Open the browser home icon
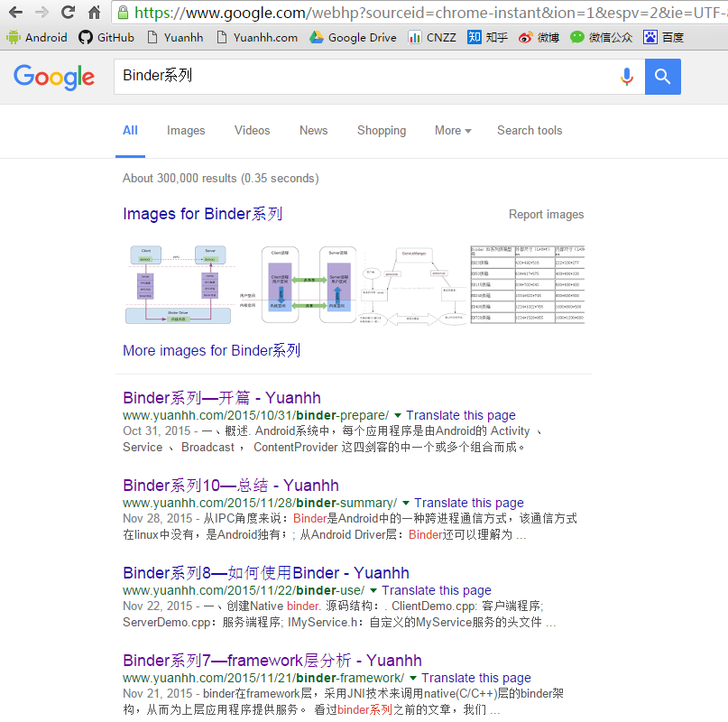The width and height of the screenshot is (728, 722). click(x=94, y=12)
